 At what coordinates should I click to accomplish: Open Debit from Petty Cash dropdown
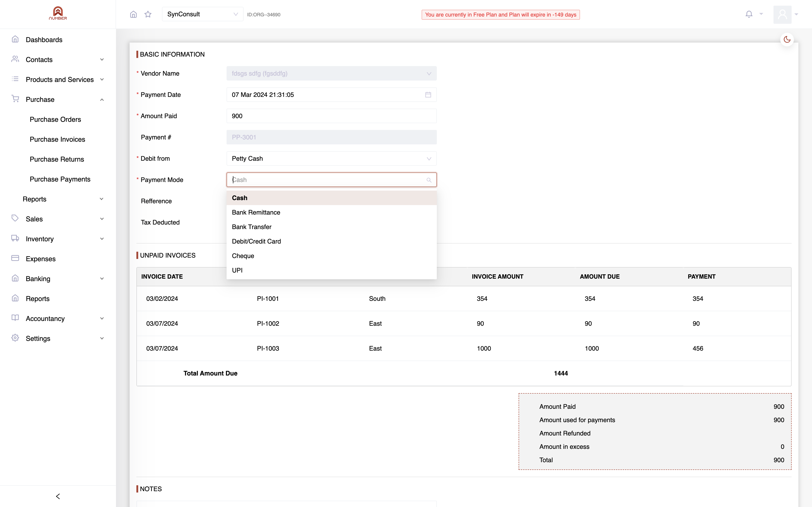tap(331, 159)
